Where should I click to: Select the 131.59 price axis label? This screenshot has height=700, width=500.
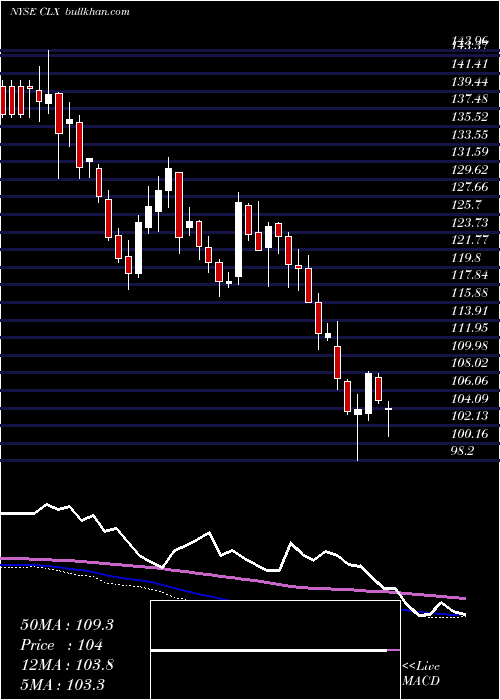469,152
